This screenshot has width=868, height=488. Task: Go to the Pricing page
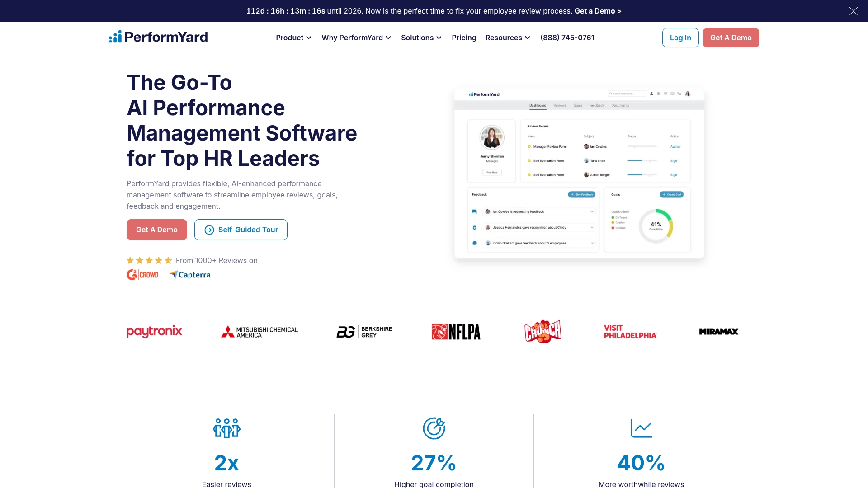(x=464, y=38)
